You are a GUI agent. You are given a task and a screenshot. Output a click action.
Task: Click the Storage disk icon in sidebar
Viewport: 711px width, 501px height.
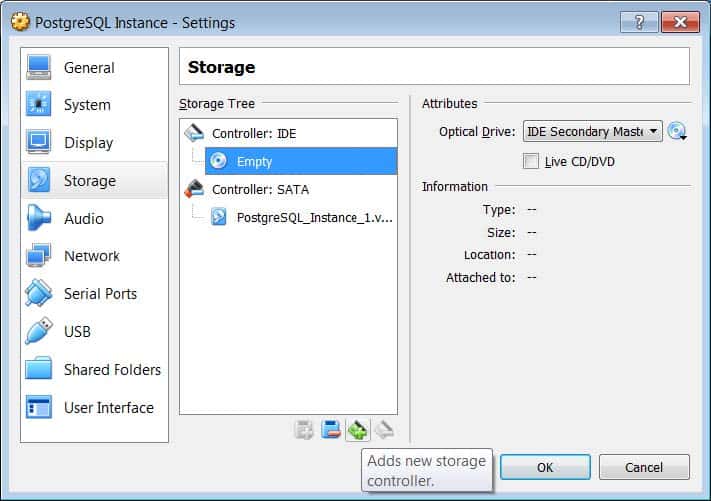39,180
